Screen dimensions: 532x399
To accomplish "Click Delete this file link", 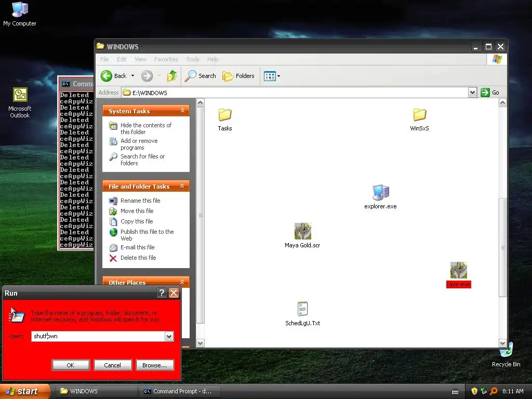I will [x=138, y=258].
